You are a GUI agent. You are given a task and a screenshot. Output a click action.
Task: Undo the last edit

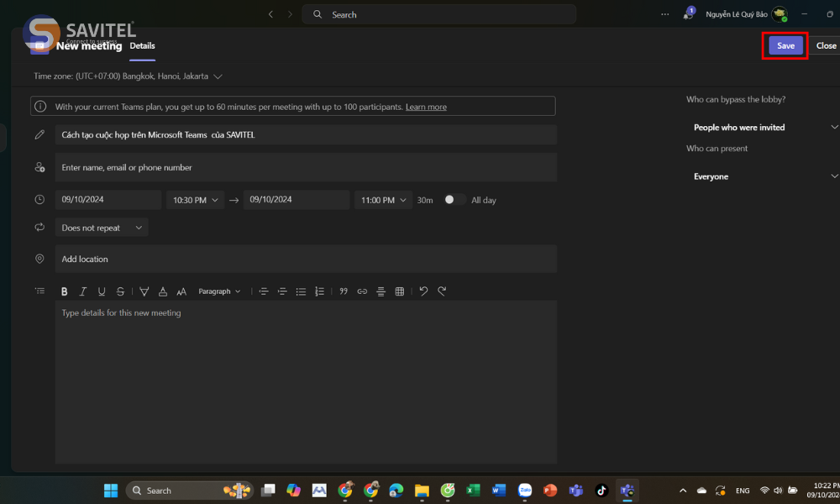pos(423,291)
